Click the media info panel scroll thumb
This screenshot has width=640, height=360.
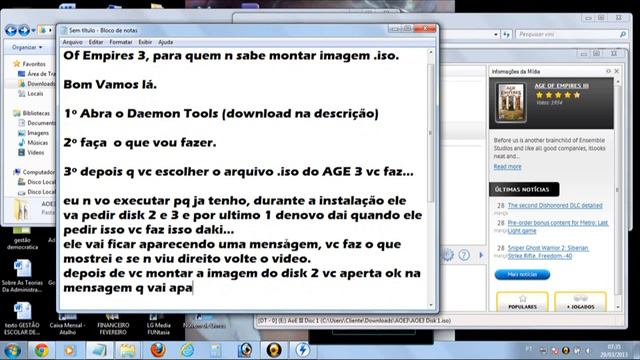tap(618, 190)
